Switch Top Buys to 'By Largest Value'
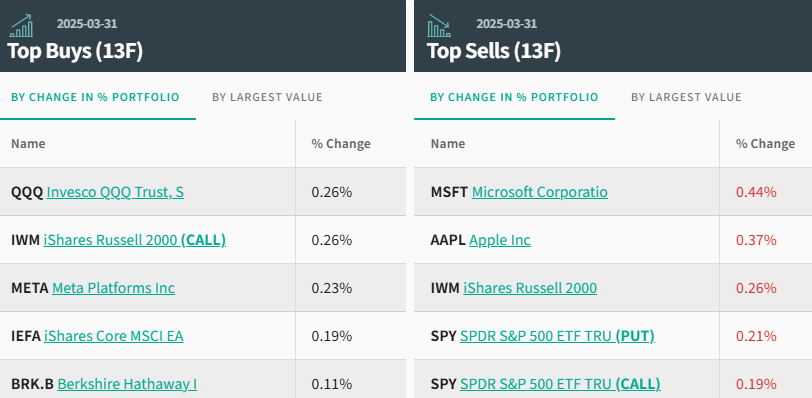The height and width of the screenshot is (398, 812). tap(267, 97)
